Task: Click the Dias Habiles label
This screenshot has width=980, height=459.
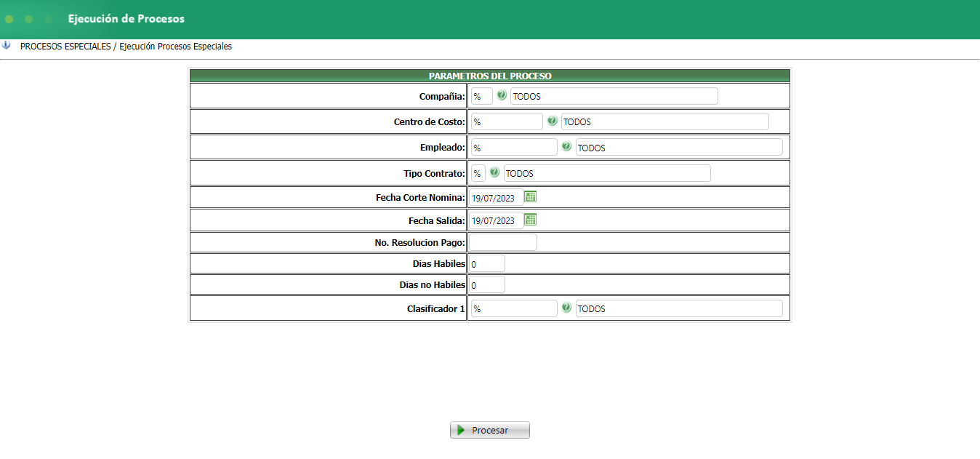Action: tap(439, 263)
